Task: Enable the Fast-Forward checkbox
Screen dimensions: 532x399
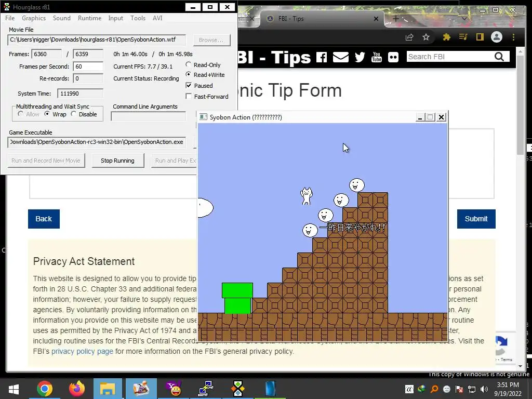Action: coord(189,96)
